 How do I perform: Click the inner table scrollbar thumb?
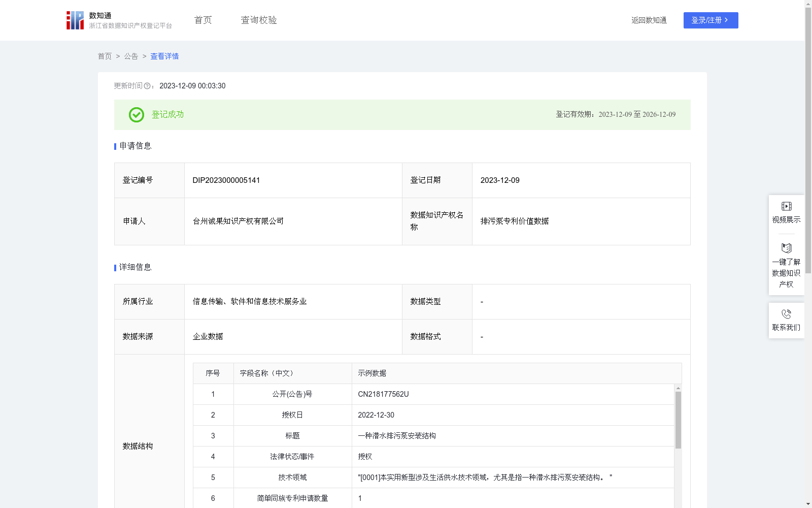coord(678,420)
